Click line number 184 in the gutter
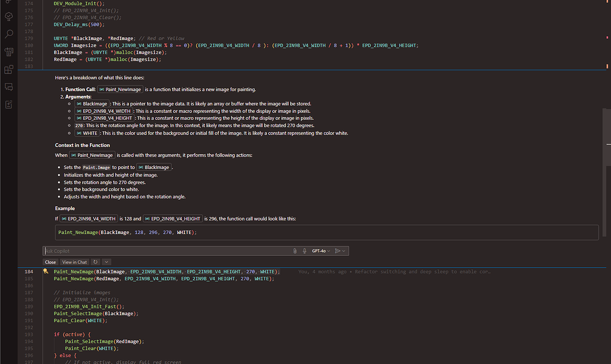Screen dimensions: 611x364 tap(29, 272)
